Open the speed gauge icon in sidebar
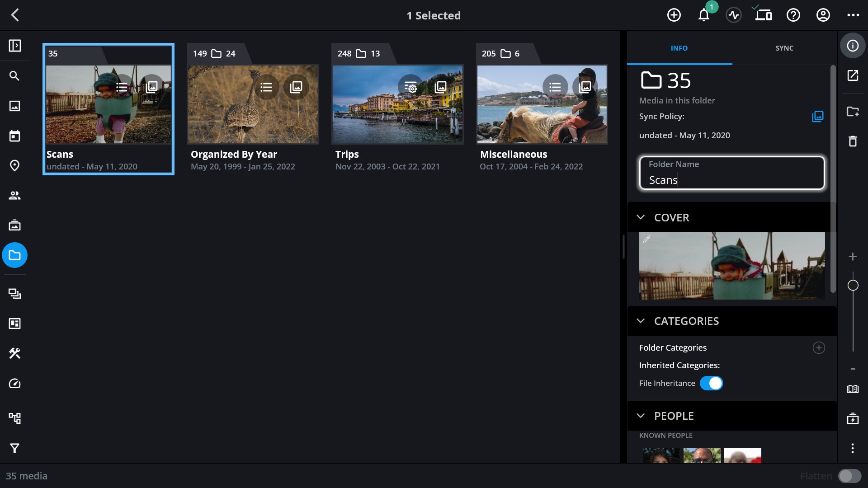 click(x=15, y=384)
